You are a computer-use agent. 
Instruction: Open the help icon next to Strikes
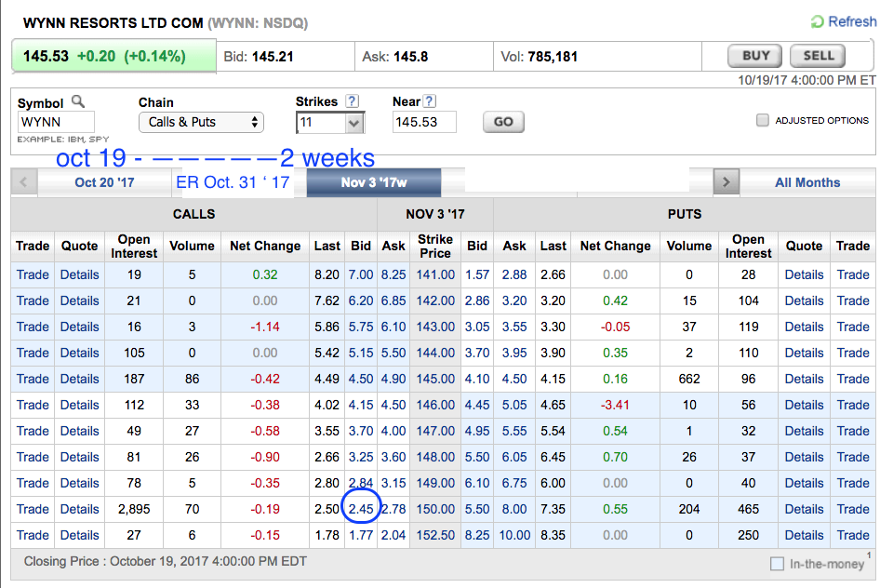pos(352,101)
